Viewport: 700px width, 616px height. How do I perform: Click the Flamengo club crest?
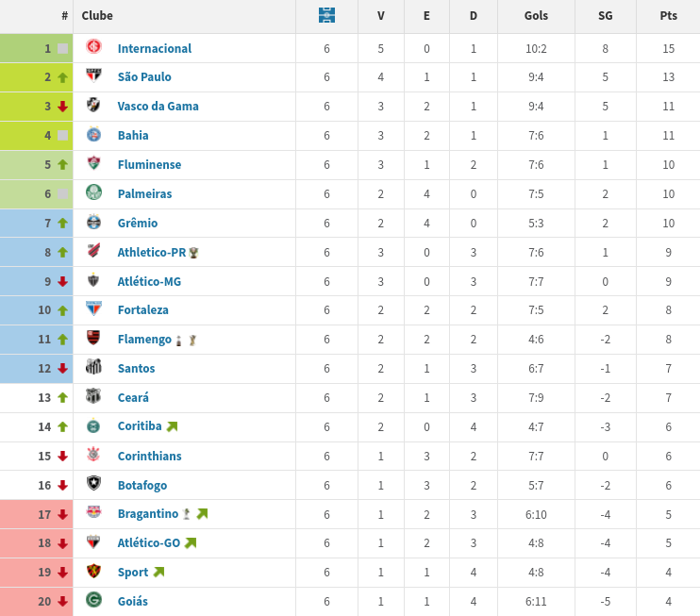pos(93,338)
